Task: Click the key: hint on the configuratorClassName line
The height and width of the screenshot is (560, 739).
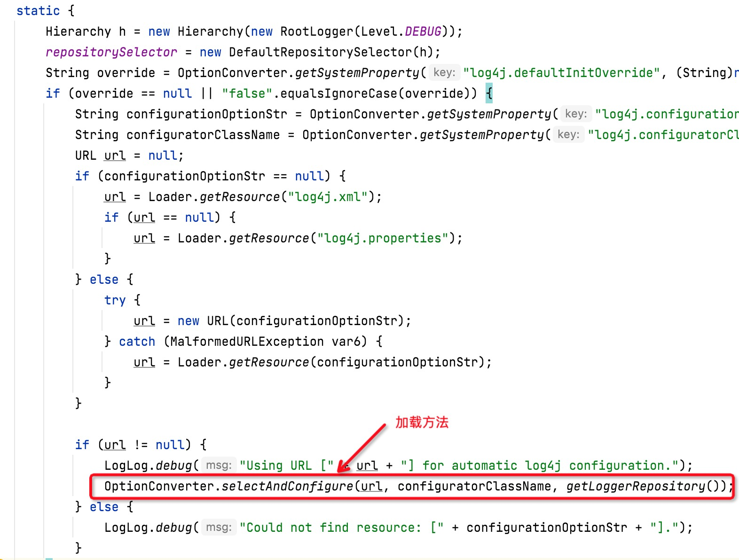Action: (568, 135)
